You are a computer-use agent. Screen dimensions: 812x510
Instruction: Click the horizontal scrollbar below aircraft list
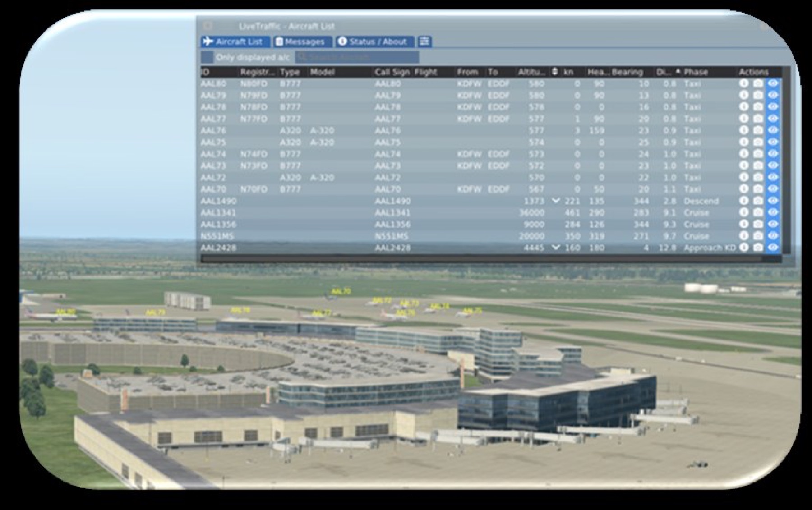481,259
